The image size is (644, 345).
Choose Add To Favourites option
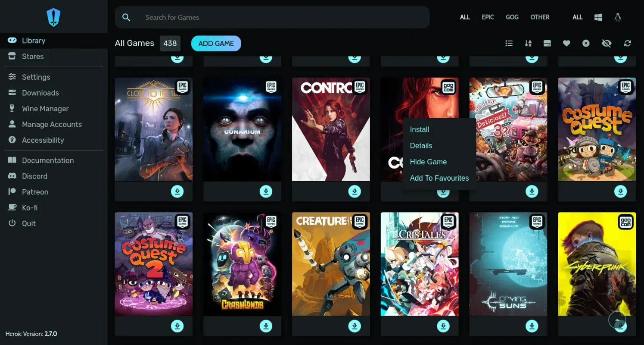pos(439,178)
